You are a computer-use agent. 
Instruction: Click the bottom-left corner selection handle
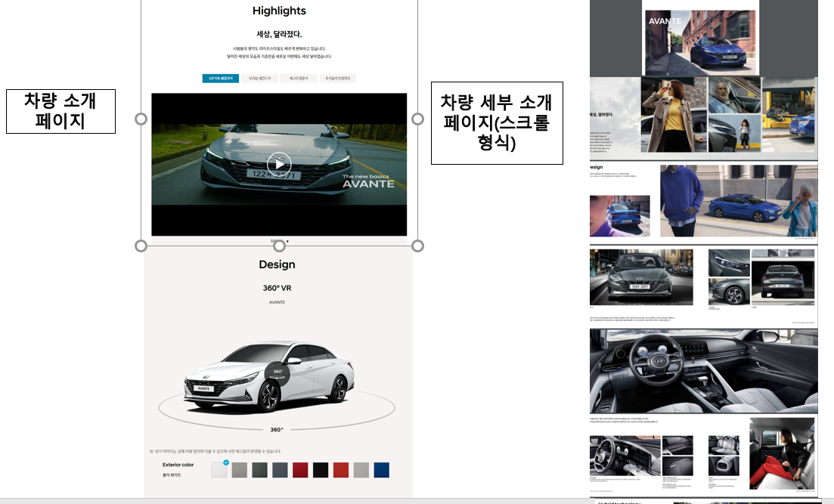141,246
